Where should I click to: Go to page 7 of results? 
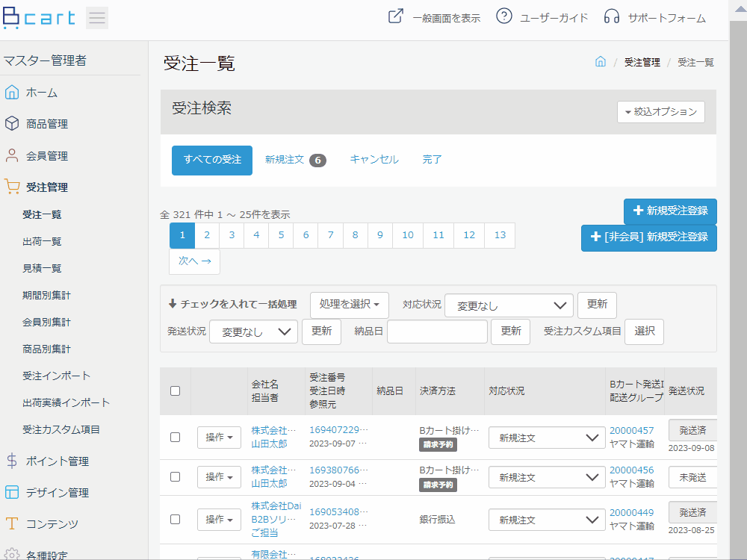click(331, 234)
